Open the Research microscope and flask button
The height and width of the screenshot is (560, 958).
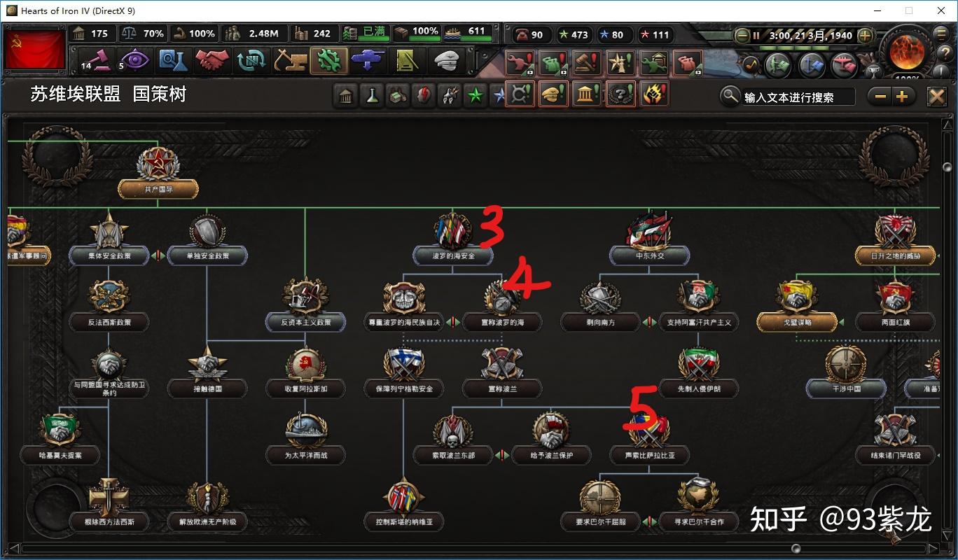pyautogui.click(x=172, y=60)
